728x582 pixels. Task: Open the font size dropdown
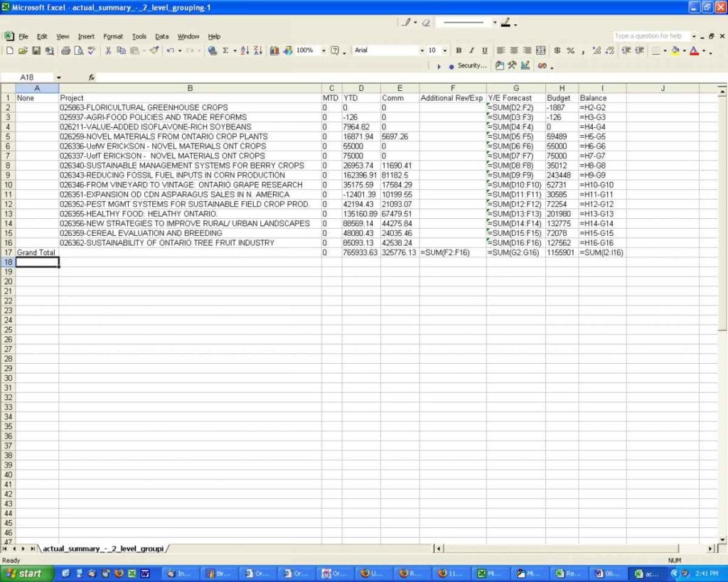coord(444,50)
